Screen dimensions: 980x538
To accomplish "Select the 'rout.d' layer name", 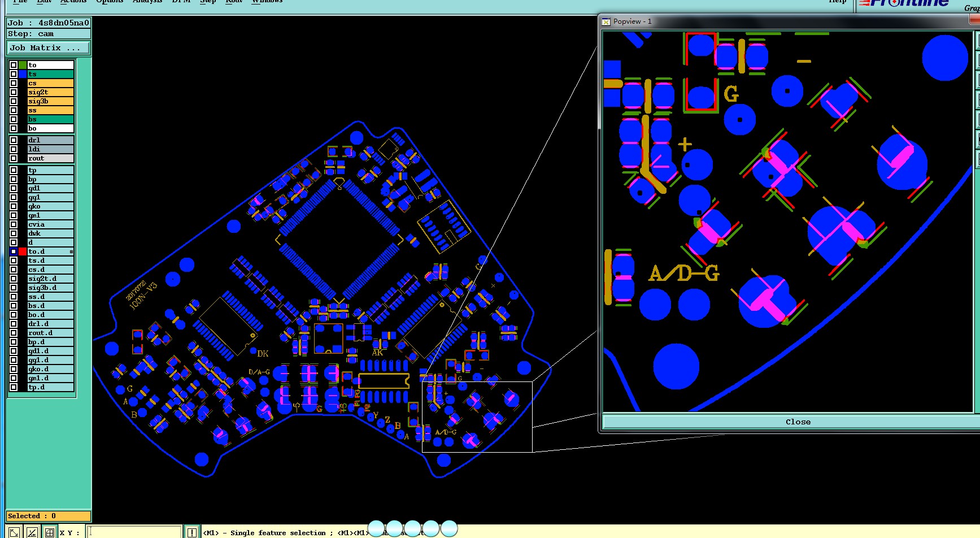I will coord(50,333).
